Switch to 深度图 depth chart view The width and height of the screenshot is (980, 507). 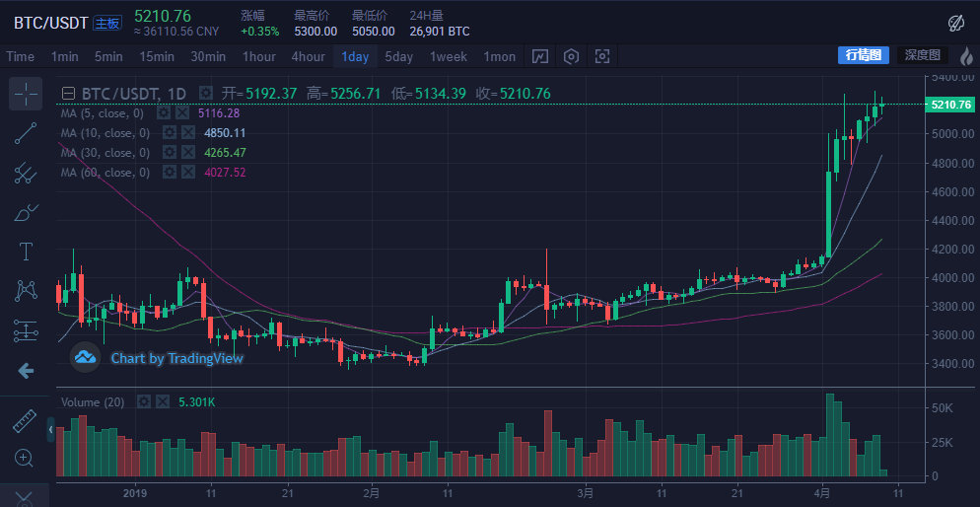(x=923, y=55)
